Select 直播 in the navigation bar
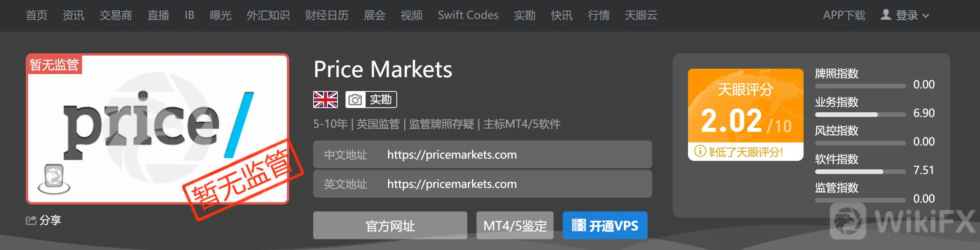This screenshot has height=250, width=980. pos(158,15)
